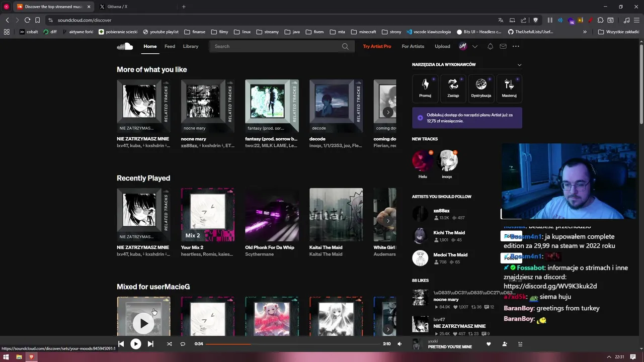This screenshot has height=362, width=644.
Task: Open browser media control music icon
Action: tap(626, 20)
